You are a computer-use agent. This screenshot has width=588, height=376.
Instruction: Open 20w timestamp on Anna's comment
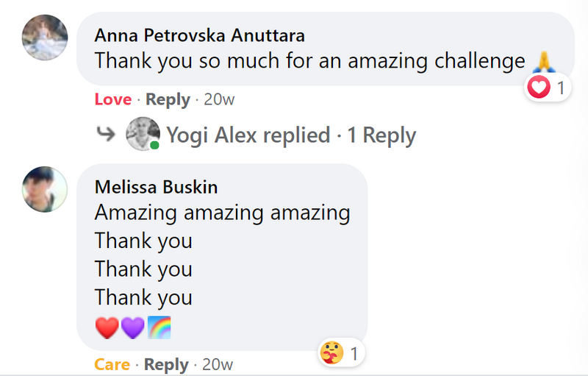pyautogui.click(x=219, y=99)
